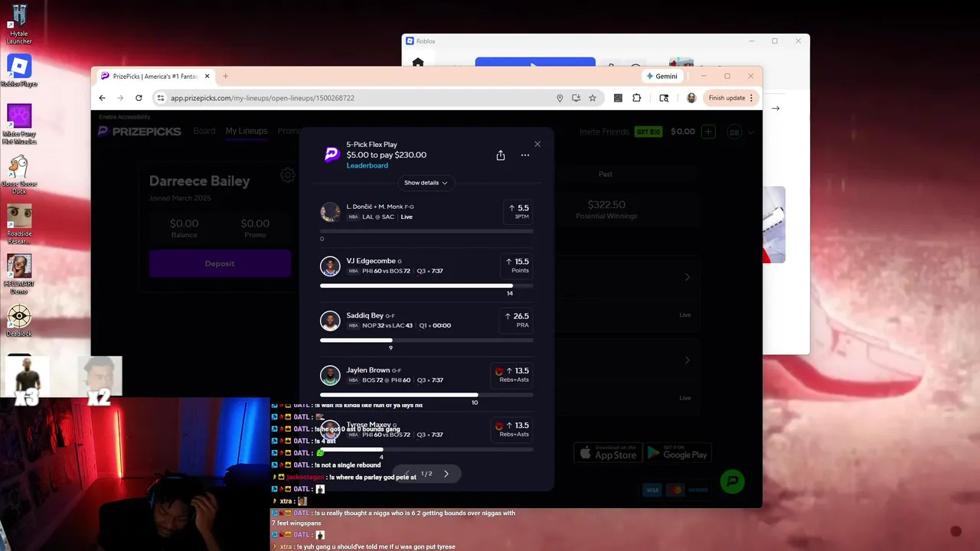Click the 15.5 Points projection box
The width and height of the screenshot is (980, 551).
[517, 266]
